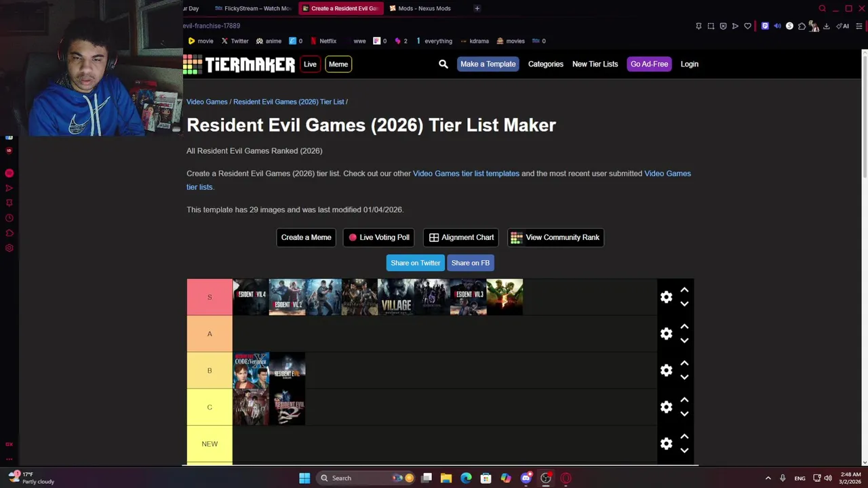Click the TierMaker search magnifier icon
This screenshot has width=868, height=488.
(x=443, y=64)
